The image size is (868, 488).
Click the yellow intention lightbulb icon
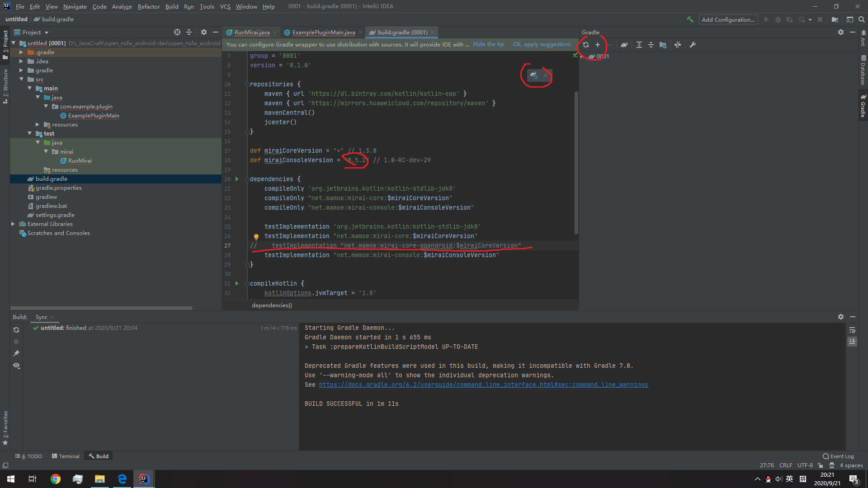[x=256, y=236]
